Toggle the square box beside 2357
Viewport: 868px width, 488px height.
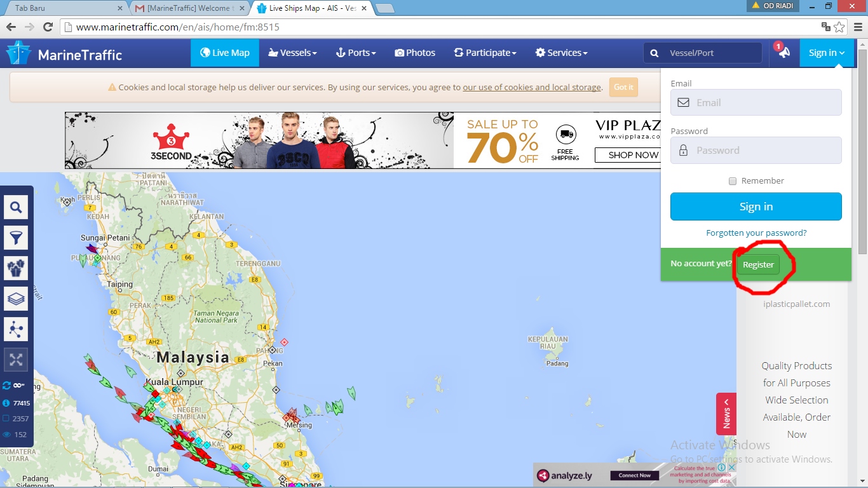[x=6, y=419]
